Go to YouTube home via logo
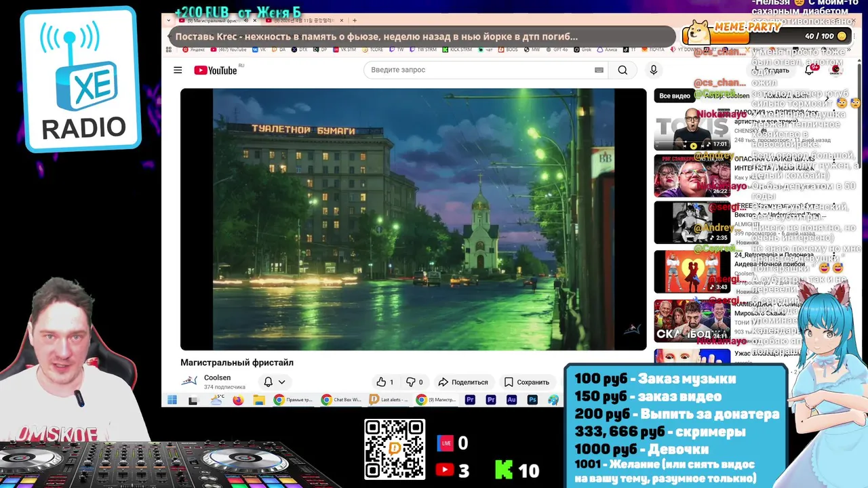Image resolution: width=868 pixels, height=488 pixels. [215, 70]
